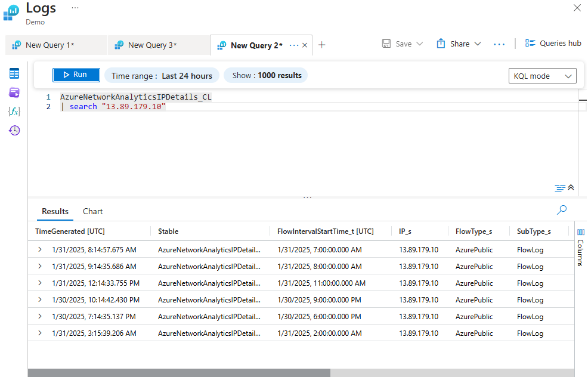Collapse the query editor with double chevron
588x377 pixels.
(x=571, y=187)
